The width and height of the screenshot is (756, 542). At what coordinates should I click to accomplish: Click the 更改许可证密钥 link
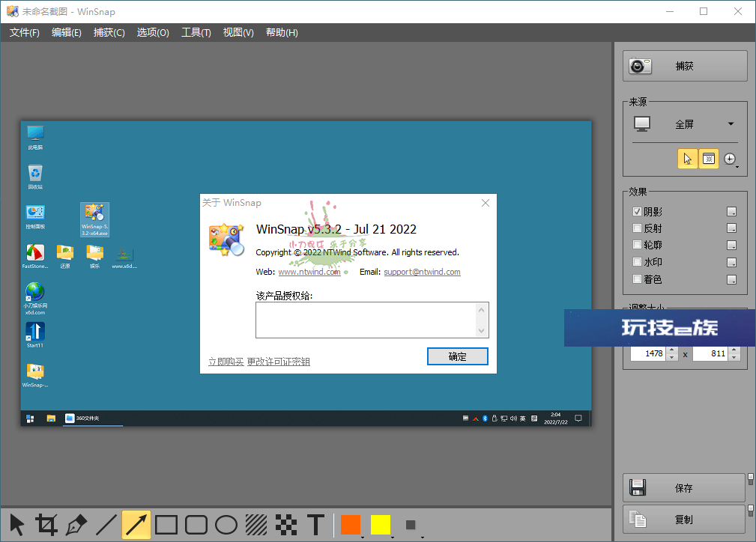pyautogui.click(x=279, y=362)
